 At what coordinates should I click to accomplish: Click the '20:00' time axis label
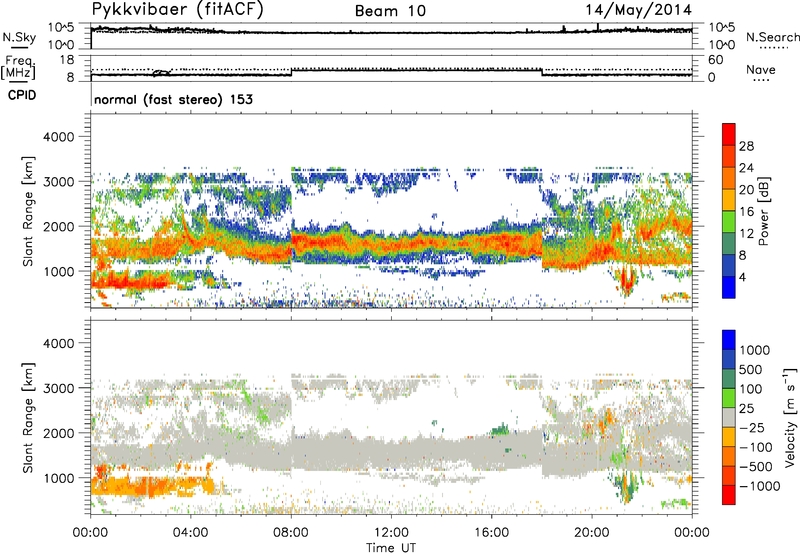pos(592,533)
